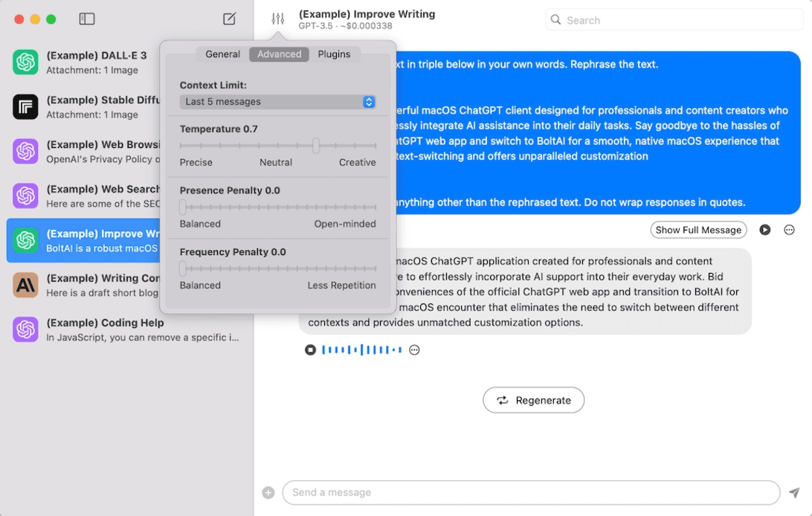Open the Context Limit dropdown
The width and height of the screenshot is (812, 516).
coord(277,101)
